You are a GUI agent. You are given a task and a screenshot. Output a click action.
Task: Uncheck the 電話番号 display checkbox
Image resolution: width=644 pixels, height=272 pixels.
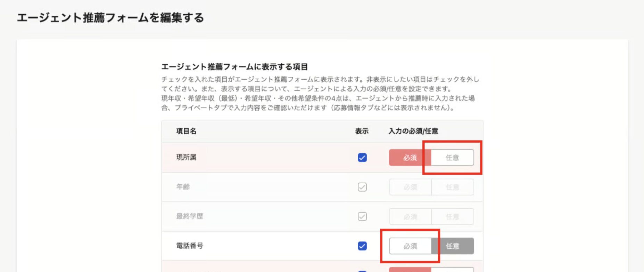click(362, 246)
